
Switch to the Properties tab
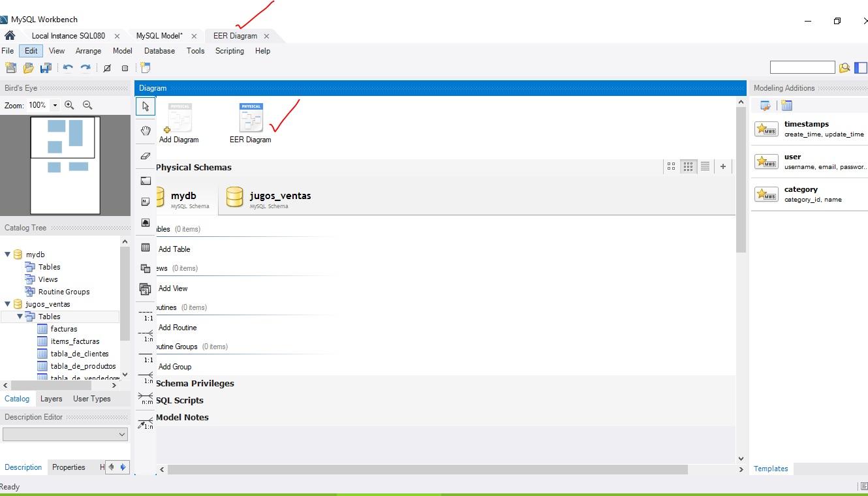point(69,467)
